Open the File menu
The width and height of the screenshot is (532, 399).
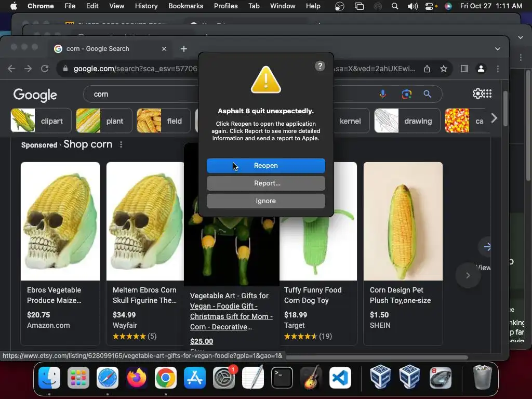[x=70, y=6]
